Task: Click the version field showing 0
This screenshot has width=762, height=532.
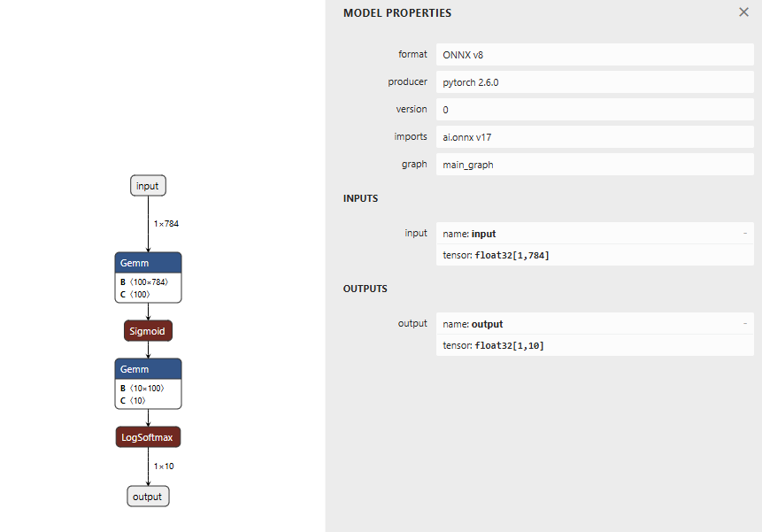Action: click(x=595, y=110)
